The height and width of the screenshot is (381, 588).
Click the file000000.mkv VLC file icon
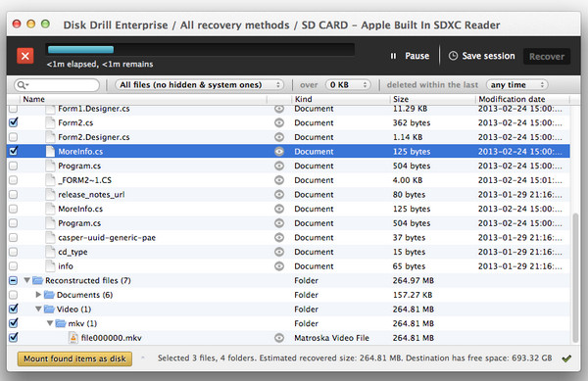click(x=73, y=338)
